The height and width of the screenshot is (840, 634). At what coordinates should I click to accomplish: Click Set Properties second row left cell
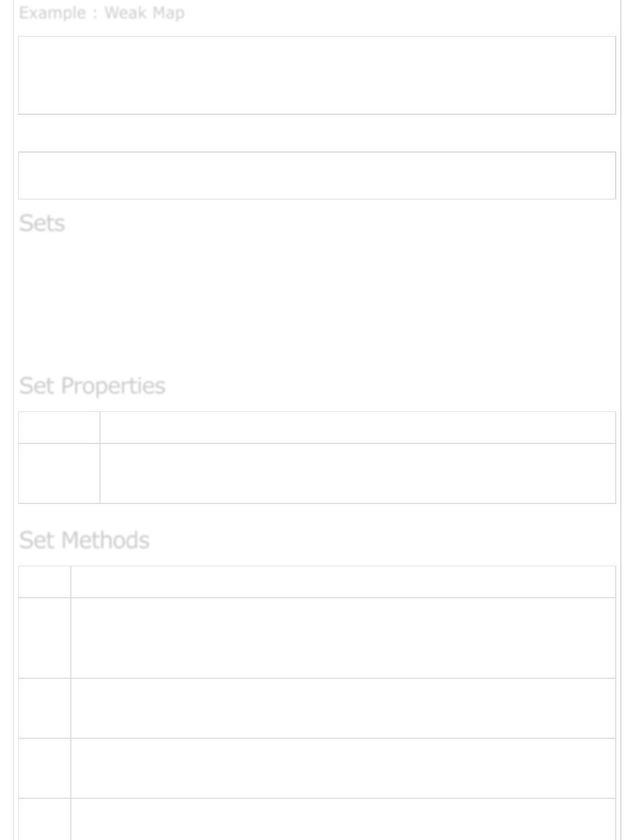coord(59,474)
